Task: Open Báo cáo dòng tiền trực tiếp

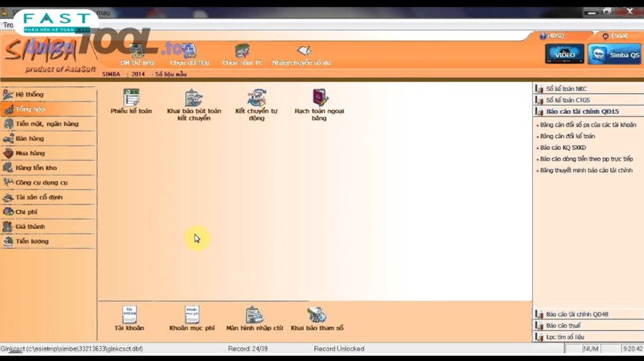Action: [586, 159]
